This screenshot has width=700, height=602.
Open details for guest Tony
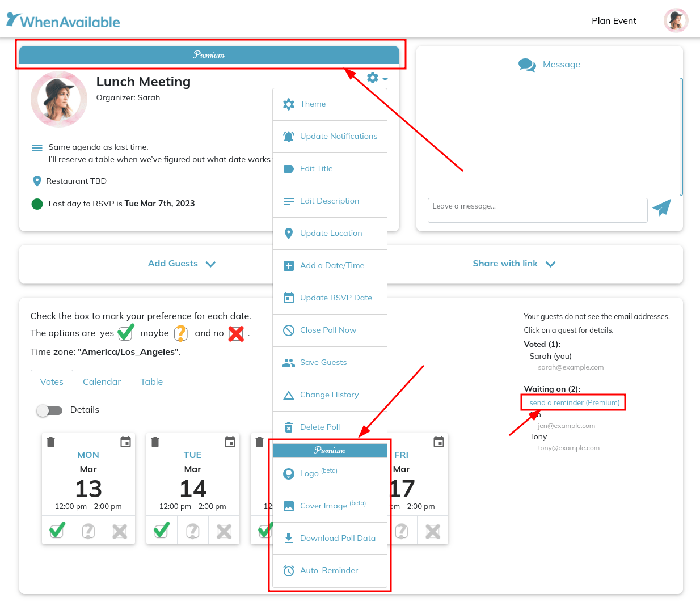click(x=538, y=437)
